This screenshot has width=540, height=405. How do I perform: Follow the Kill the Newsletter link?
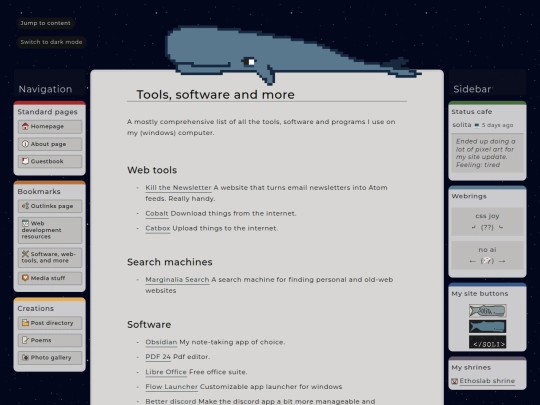tap(178, 188)
